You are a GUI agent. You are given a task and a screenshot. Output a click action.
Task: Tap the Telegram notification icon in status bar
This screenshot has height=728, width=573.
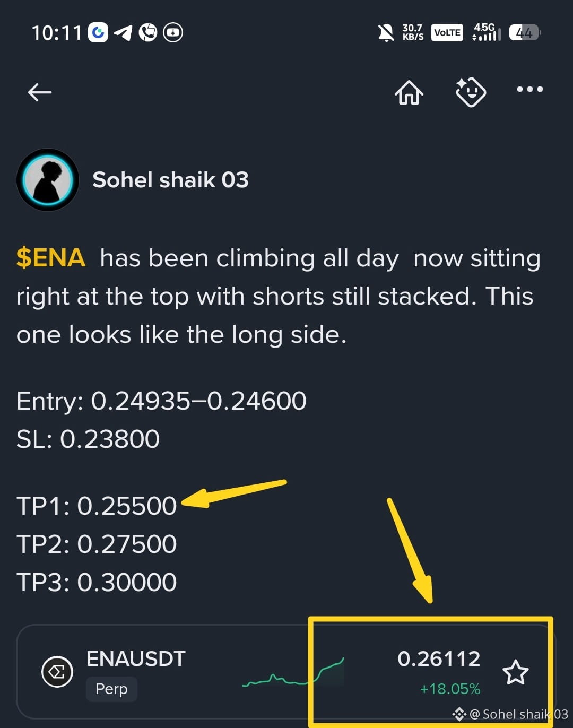click(x=123, y=32)
